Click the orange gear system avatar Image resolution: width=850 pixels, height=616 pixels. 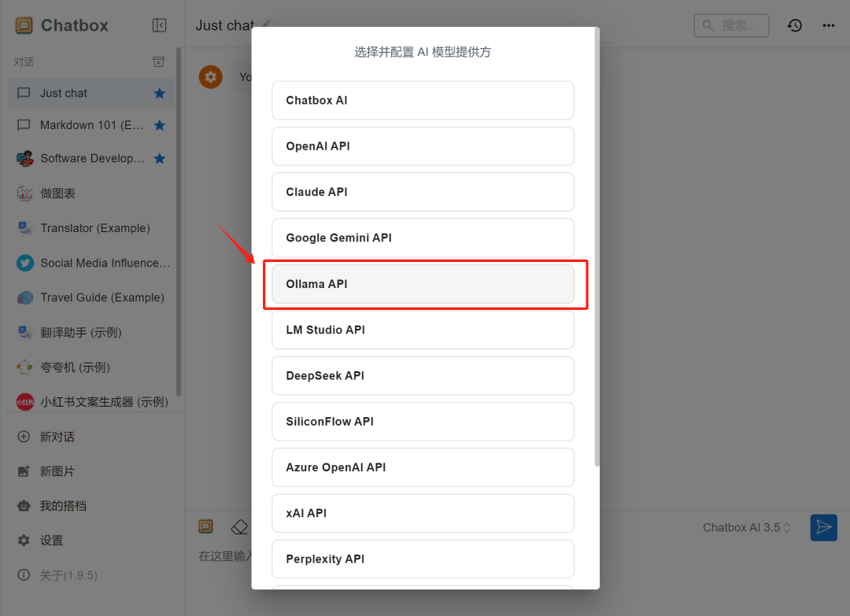point(210,77)
